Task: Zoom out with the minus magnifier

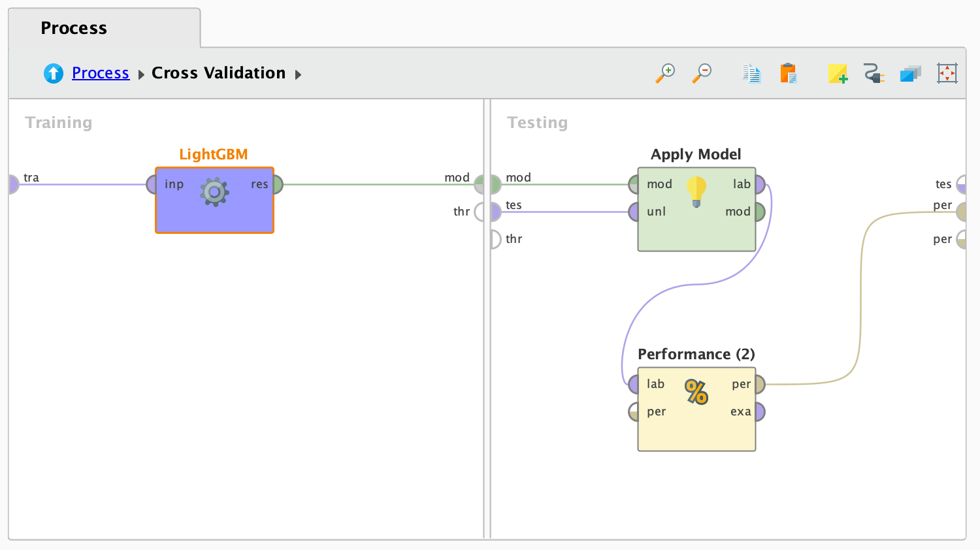Action: pos(702,73)
